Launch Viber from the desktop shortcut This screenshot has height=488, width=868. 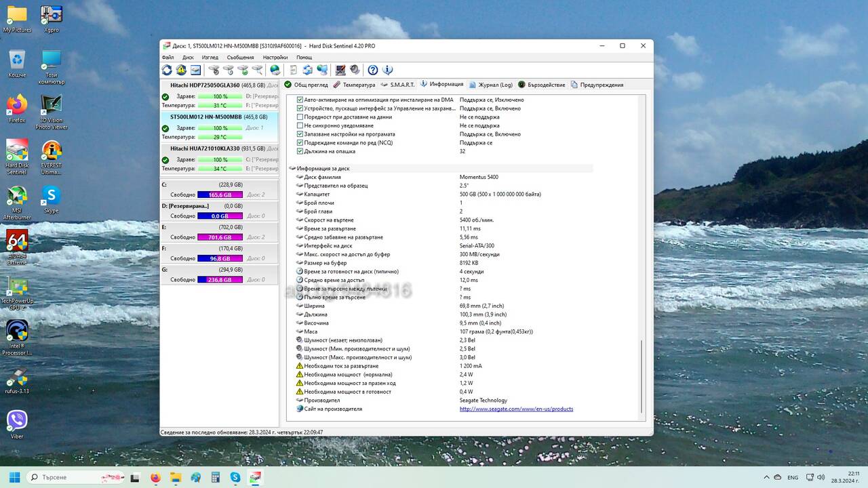click(17, 425)
